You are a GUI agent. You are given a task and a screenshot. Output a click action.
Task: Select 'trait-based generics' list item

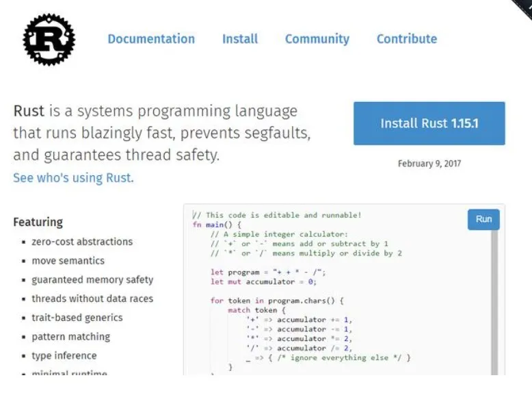click(77, 318)
